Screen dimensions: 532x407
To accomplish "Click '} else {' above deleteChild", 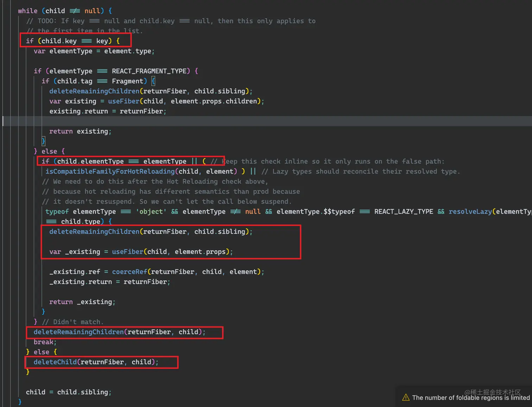I will [x=42, y=352].
